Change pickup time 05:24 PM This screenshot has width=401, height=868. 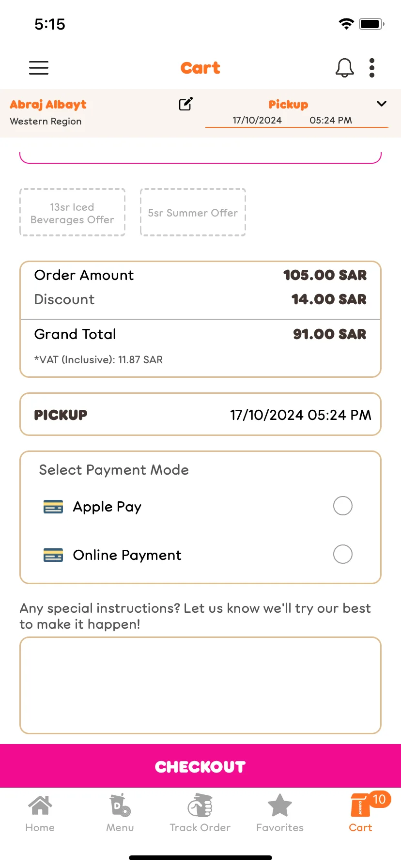[331, 120]
